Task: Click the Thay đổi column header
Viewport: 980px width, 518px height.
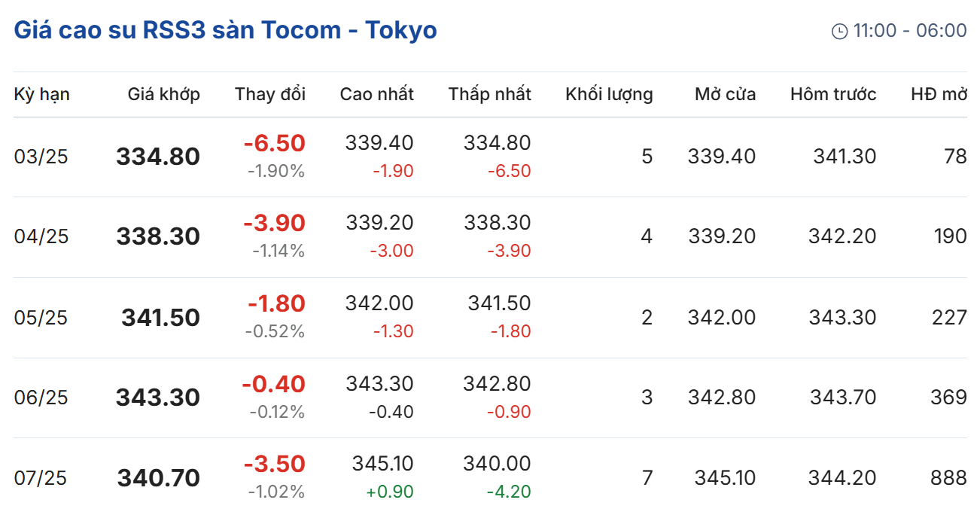Action: [270, 94]
